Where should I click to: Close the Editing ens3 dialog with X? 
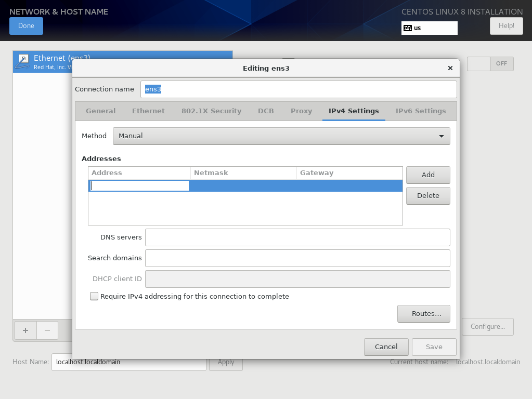tap(450, 68)
